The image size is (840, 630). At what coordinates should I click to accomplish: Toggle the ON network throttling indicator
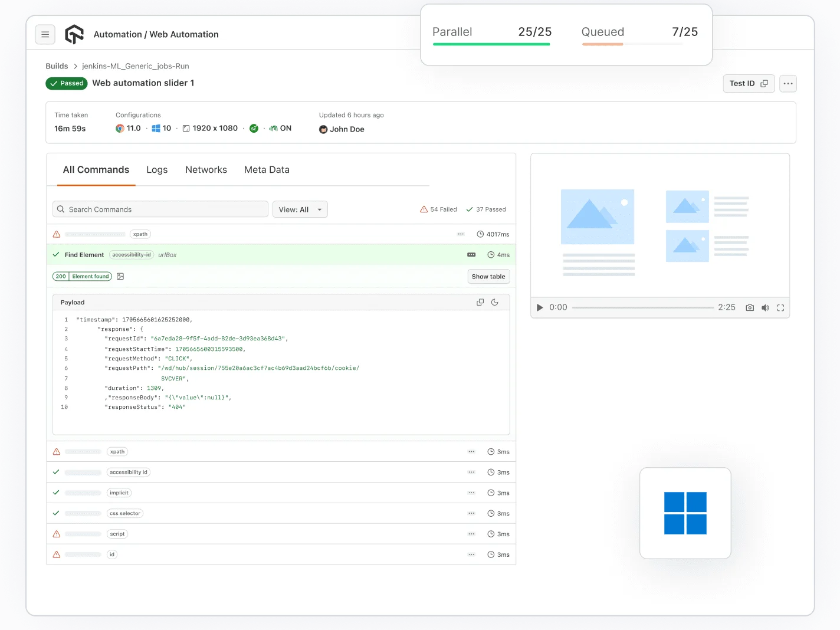point(280,128)
